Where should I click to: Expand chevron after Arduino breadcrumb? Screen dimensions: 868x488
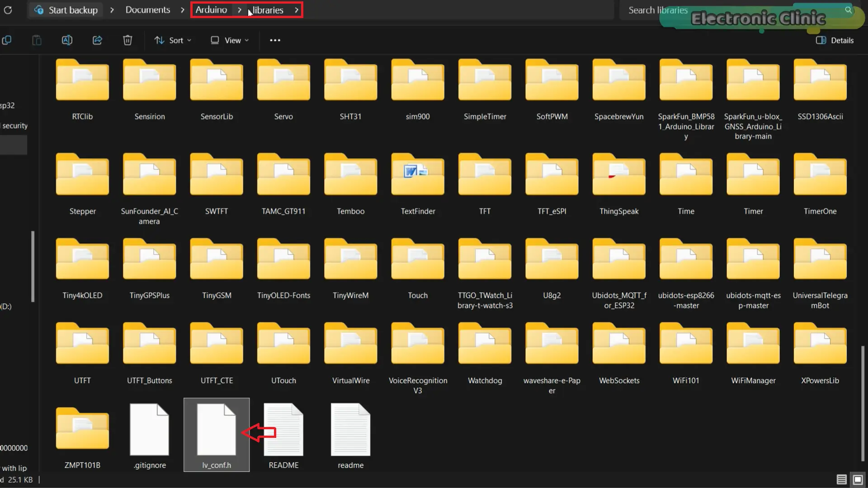tap(239, 10)
